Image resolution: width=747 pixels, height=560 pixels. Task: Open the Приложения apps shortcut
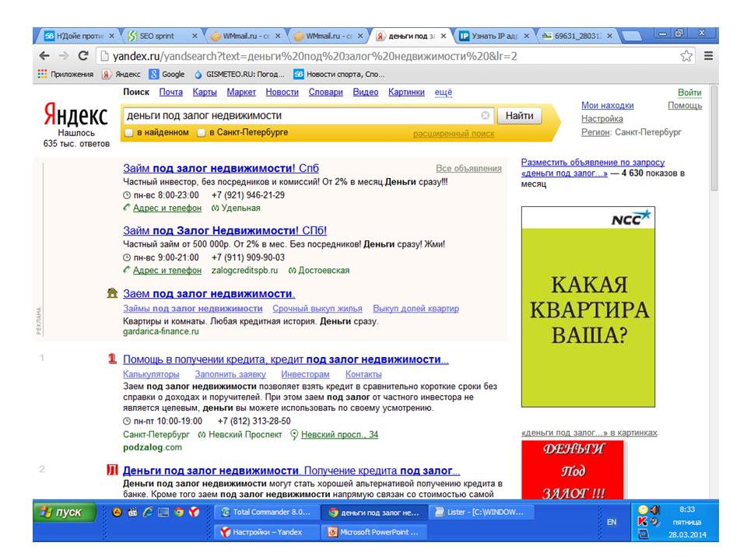coord(65,75)
